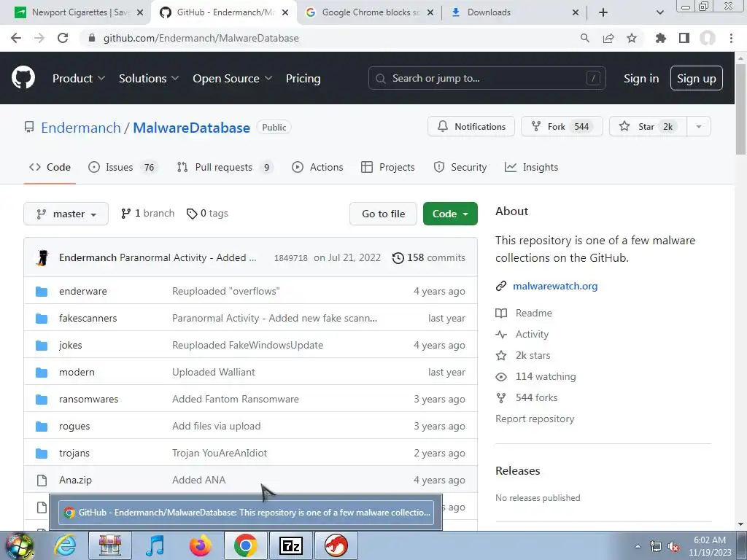This screenshot has width=747, height=560.
Task: Open the master branch dropdown
Action: pos(66,214)
